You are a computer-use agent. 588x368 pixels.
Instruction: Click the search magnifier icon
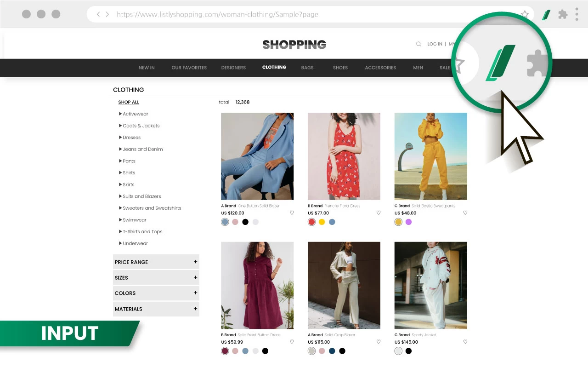coord(418,44)
